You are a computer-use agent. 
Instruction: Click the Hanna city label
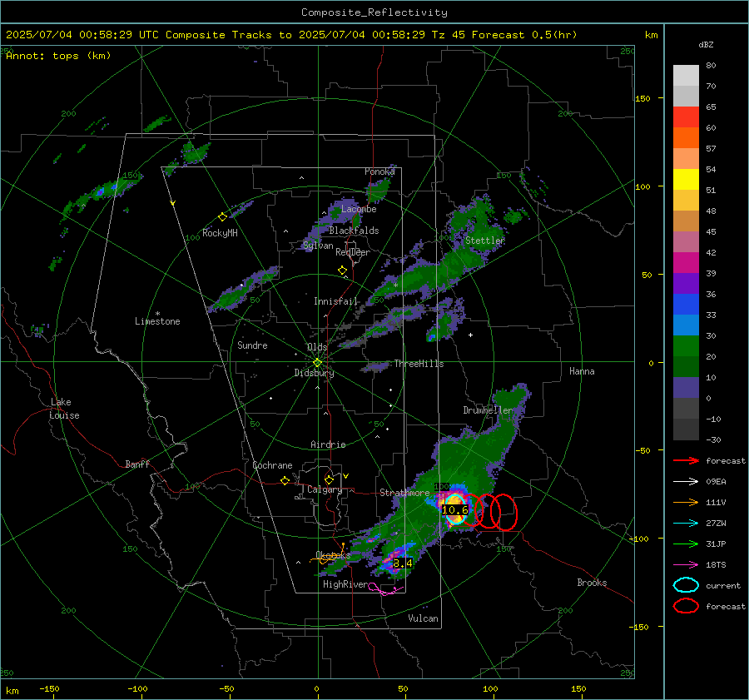(582, 371)
